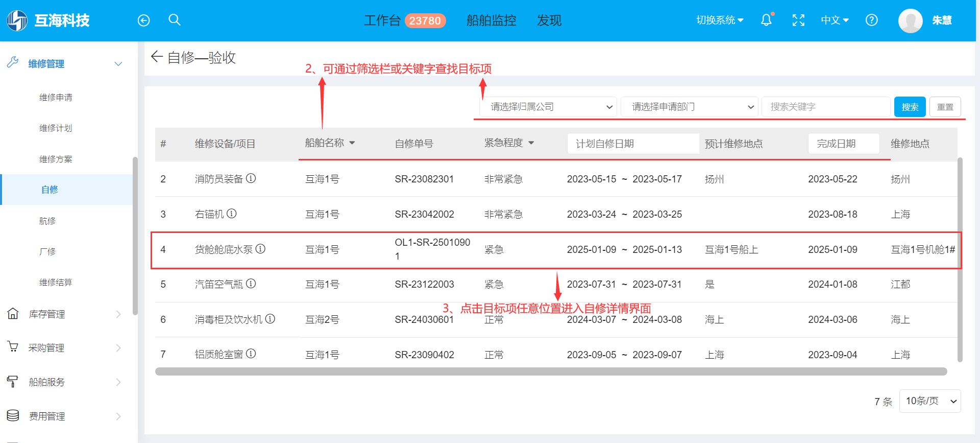Click the 完成日期 date filter field
The height and width of the screenshot is (443, 980).
point(844,144)
